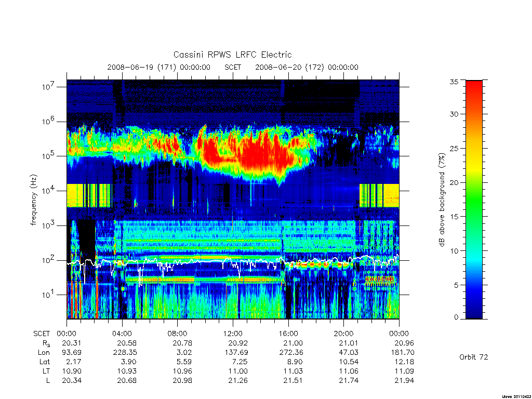Screen dimensions: 532x399
Task: Click the "Orbit 72" label
Action: [x=474, y=357]
